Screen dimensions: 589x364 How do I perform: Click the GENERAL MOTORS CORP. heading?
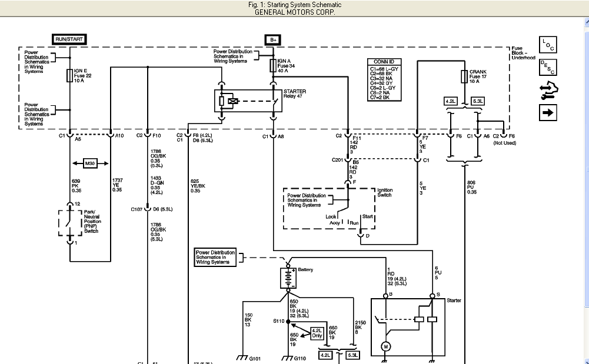295,12
